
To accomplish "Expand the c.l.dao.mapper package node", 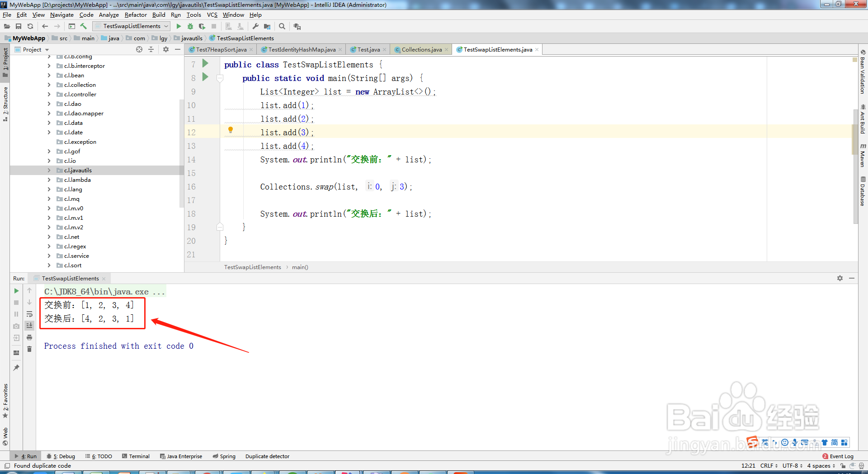I will point(49,113).
